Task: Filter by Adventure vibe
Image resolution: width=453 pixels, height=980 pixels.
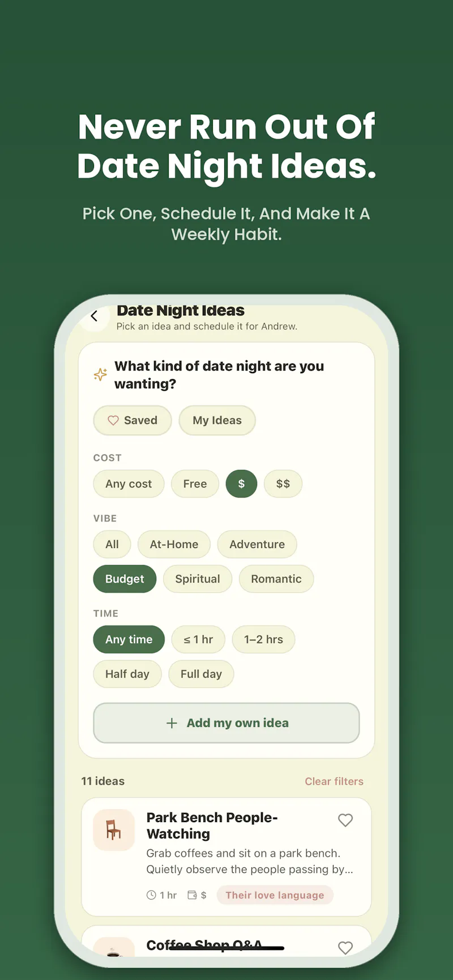Action: (257, 545)
